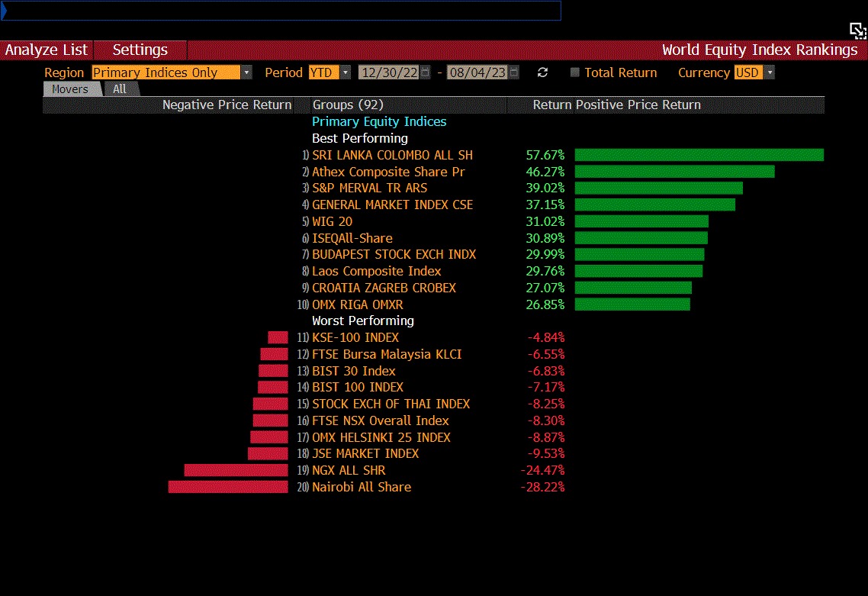
Task: Open the start date calendar icon
Action: click(425, 72)
